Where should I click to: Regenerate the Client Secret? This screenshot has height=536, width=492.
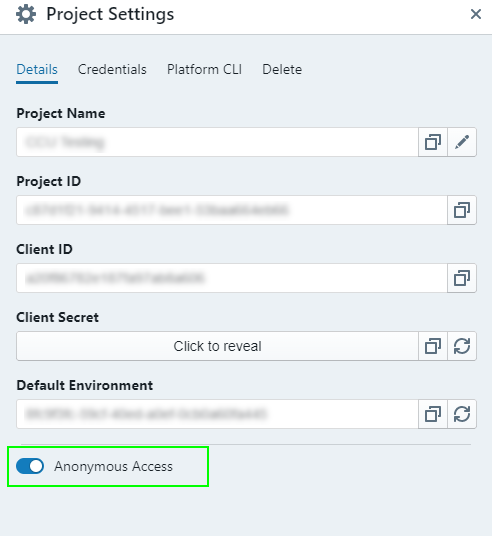tap(462, 346)
